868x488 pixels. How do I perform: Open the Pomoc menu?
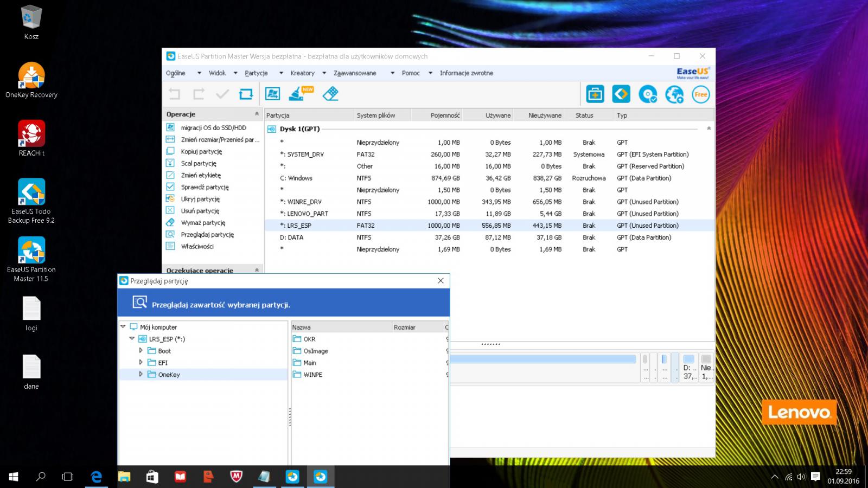tap(411, 73)
